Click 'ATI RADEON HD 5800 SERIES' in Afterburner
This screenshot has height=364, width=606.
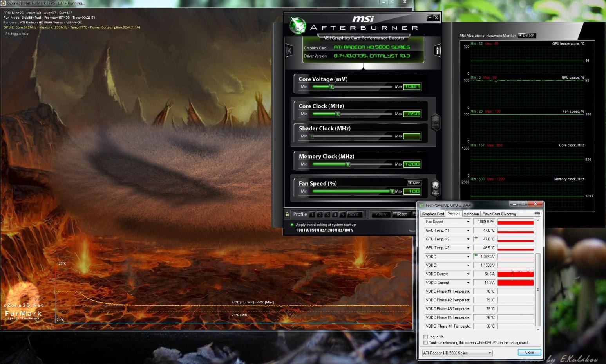(372, 47)
